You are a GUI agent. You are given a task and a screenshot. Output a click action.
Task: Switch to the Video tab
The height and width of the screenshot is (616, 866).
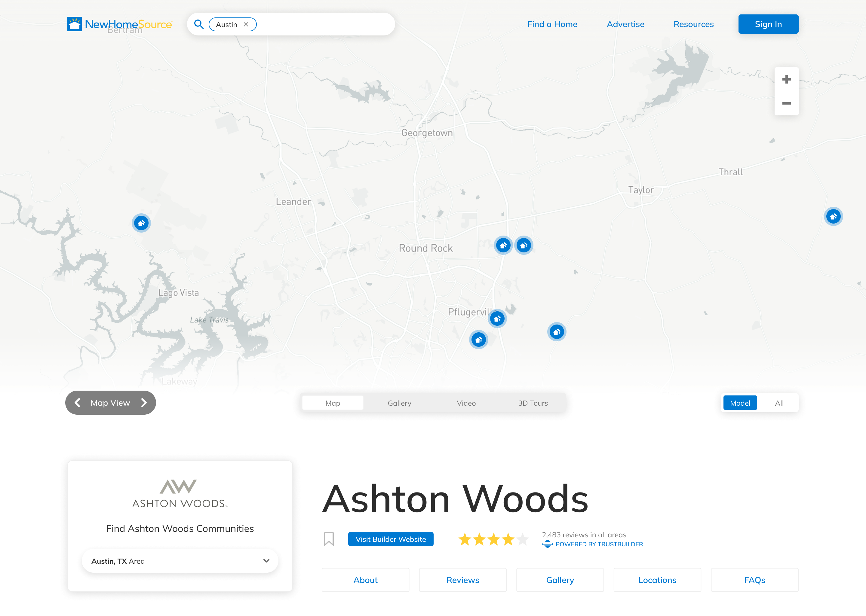coord(466,403)
